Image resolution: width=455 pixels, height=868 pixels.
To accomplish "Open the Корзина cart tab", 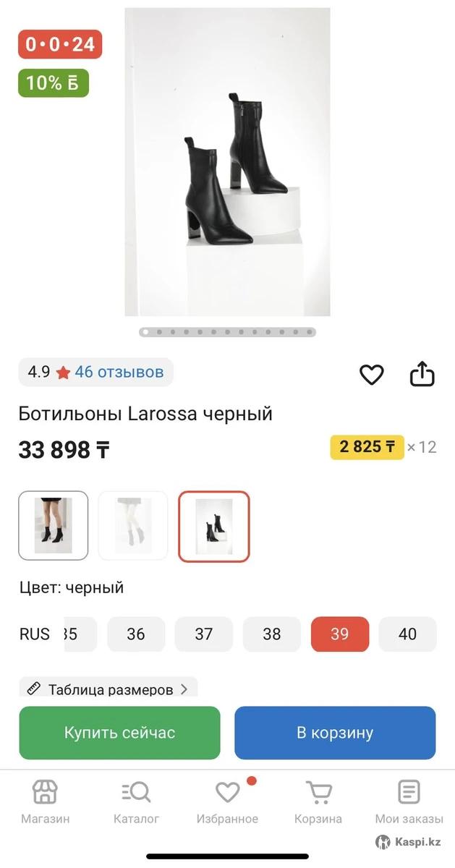I will (x=318, y=792).
